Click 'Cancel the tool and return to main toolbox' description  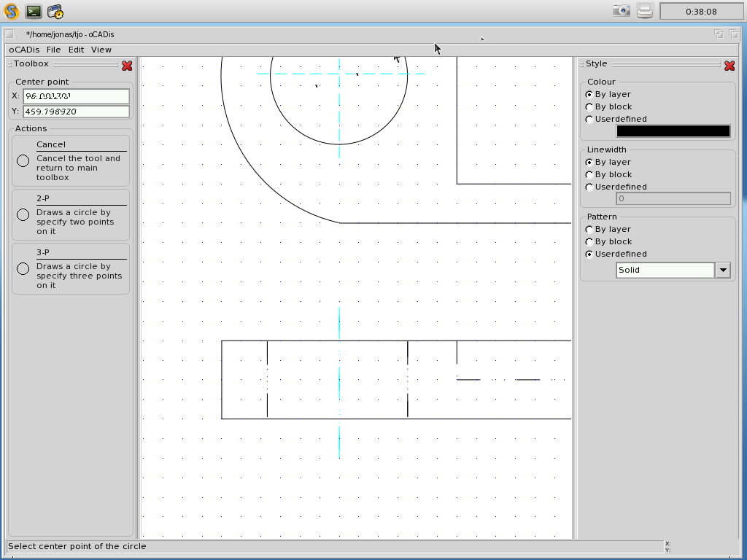pyautogui.click(x=78, y=168)
